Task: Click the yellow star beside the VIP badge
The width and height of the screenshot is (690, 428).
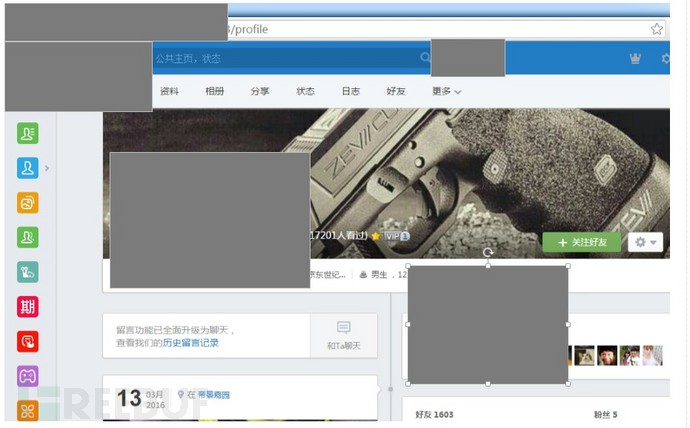Action: (x=375, y=236)
